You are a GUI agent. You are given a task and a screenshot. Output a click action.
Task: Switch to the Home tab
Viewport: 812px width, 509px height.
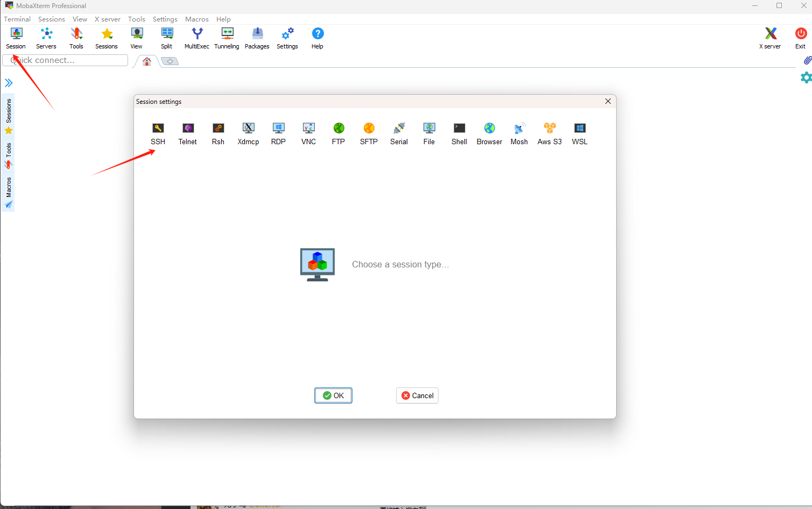(147, 61)
